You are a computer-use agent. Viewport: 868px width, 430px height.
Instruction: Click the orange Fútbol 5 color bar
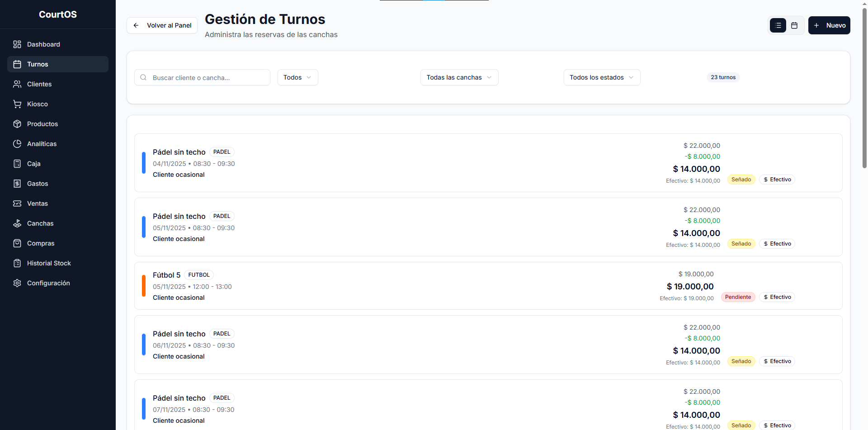144,286
